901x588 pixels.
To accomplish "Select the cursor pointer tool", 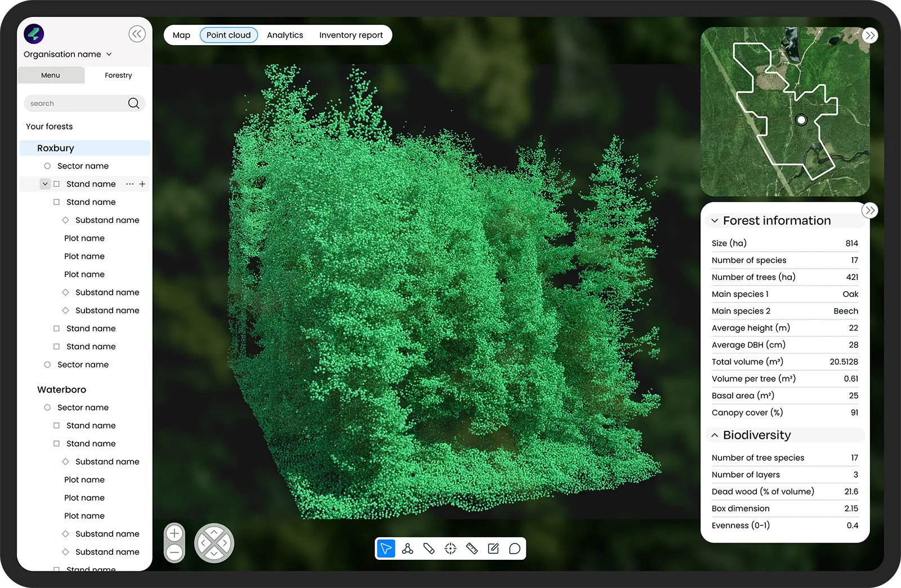I will [x=386, y=549].
